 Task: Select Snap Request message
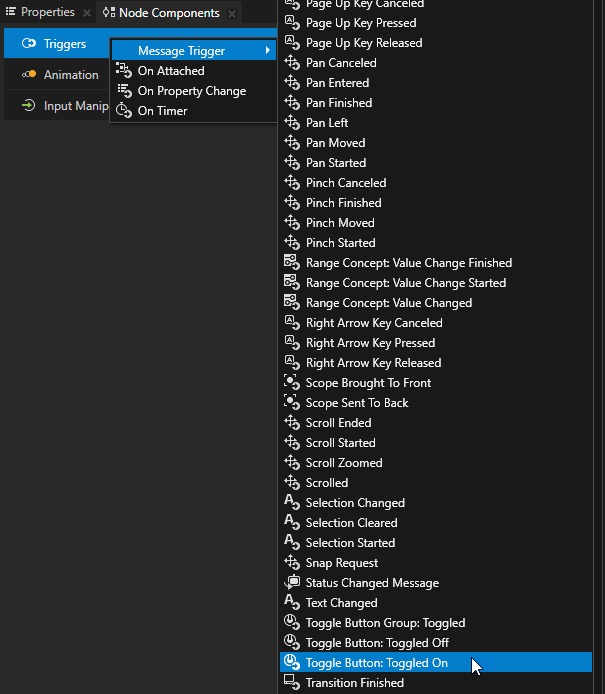point(436,563)
